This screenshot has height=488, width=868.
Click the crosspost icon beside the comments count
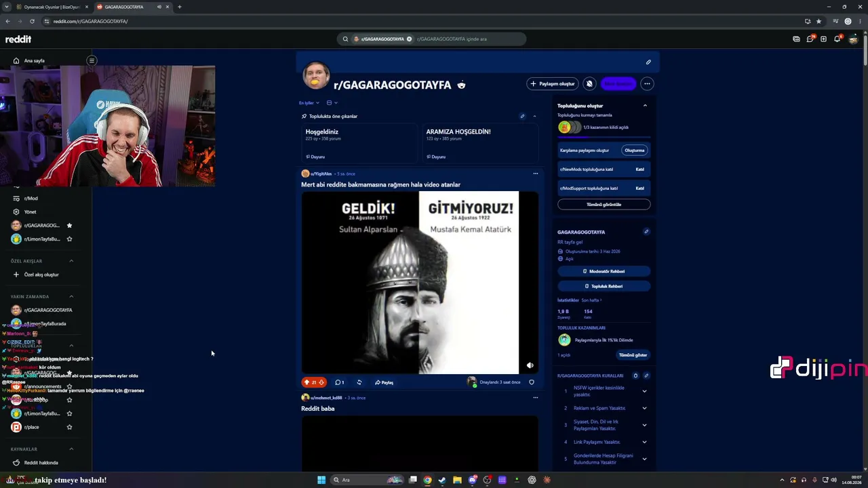359,382
